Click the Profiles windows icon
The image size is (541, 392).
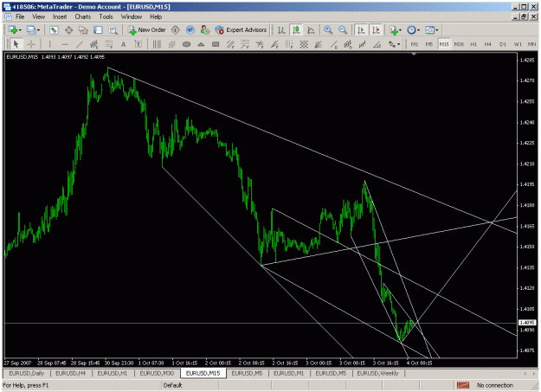tap(31, 30)
